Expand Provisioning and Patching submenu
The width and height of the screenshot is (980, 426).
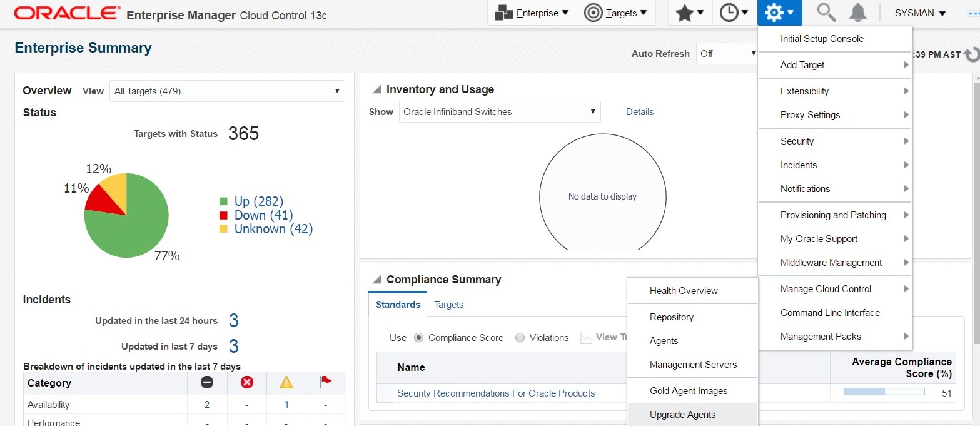835,215
